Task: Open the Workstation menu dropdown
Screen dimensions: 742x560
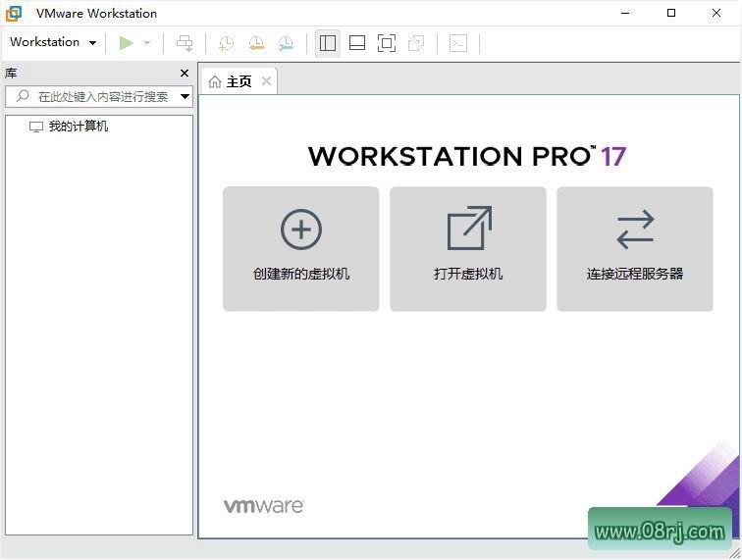Action: pyautogui.click(x=53, y=42)
